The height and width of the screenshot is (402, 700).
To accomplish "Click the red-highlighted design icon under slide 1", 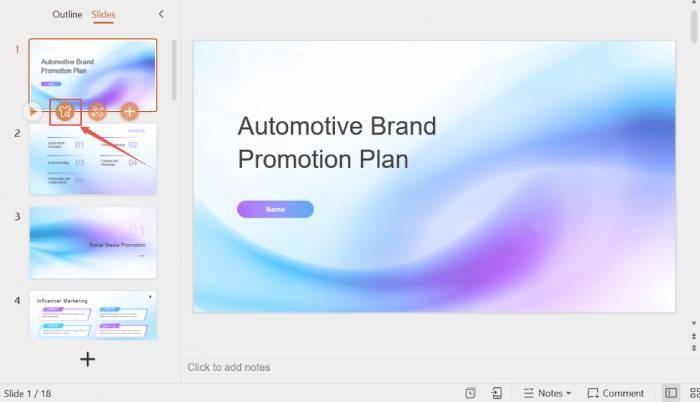I will point(65,112).
